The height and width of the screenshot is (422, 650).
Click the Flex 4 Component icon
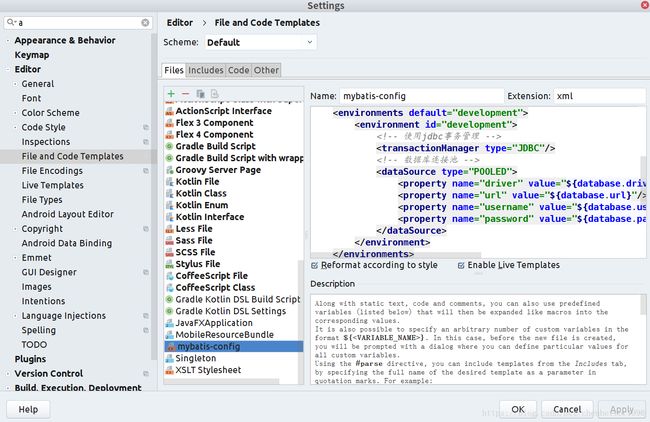coord(170,135)
